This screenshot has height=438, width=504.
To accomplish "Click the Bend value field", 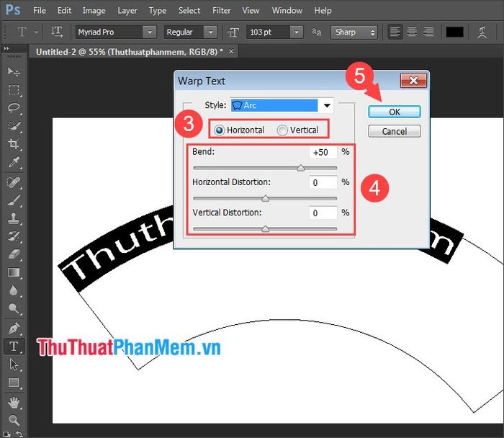I will point(323,152).
